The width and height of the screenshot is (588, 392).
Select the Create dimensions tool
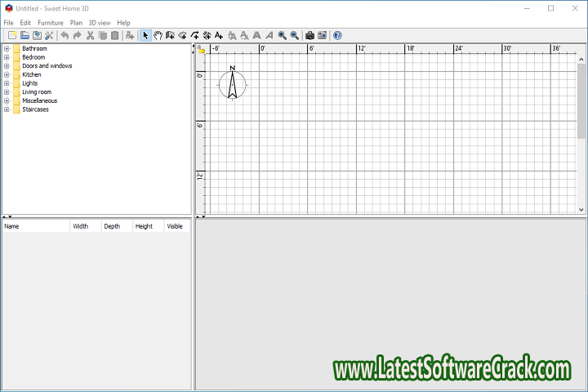point(207,35)
